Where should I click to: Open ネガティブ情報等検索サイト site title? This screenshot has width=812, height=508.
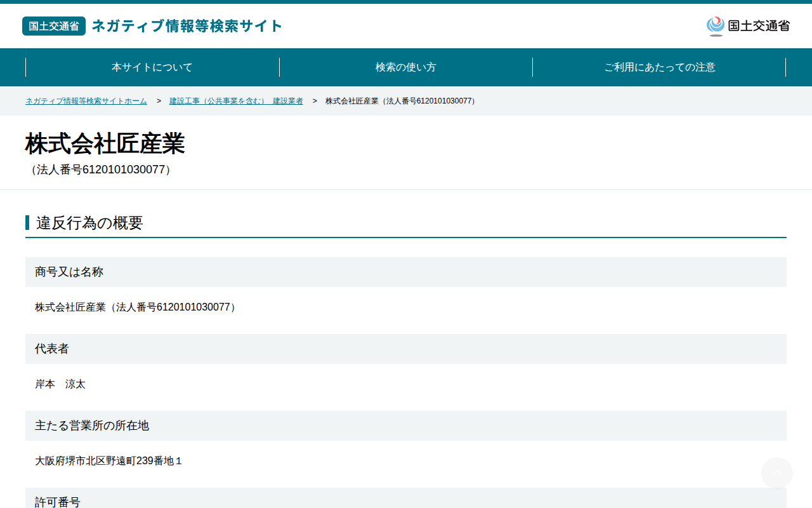(187, 26)
